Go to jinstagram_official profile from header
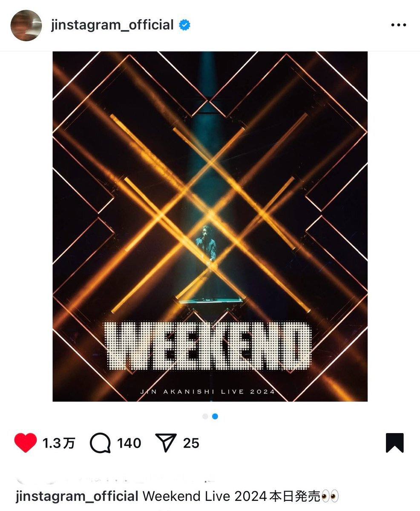This screenshot has width=420, height=511. (112, 25)
